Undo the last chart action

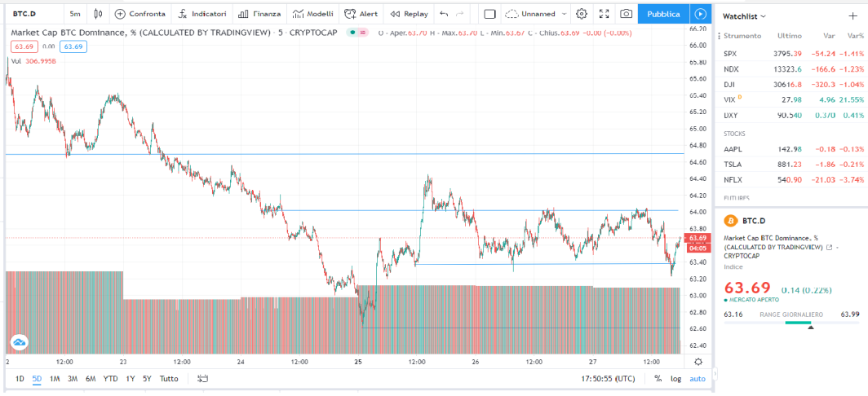coord(444,14)
